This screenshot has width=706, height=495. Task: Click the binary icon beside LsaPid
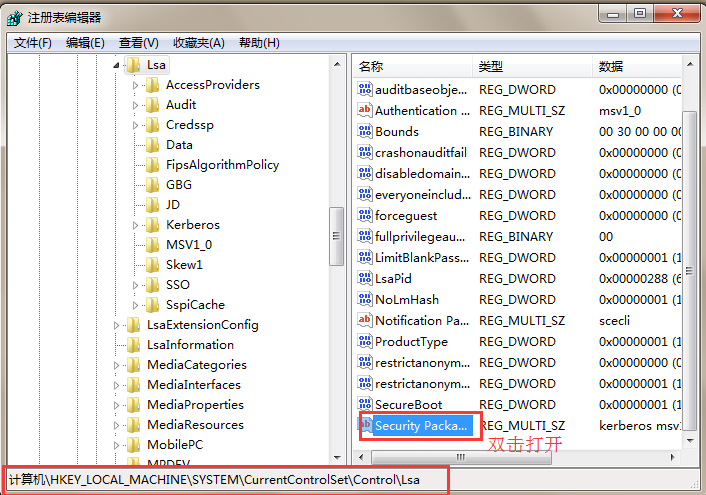pos(365,278)
